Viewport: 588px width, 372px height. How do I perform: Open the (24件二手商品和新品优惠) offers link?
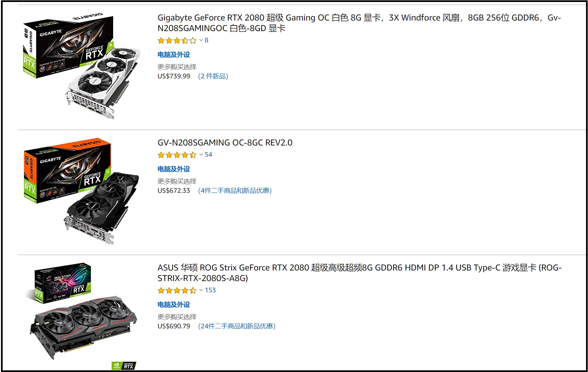(x=237, y=326)
